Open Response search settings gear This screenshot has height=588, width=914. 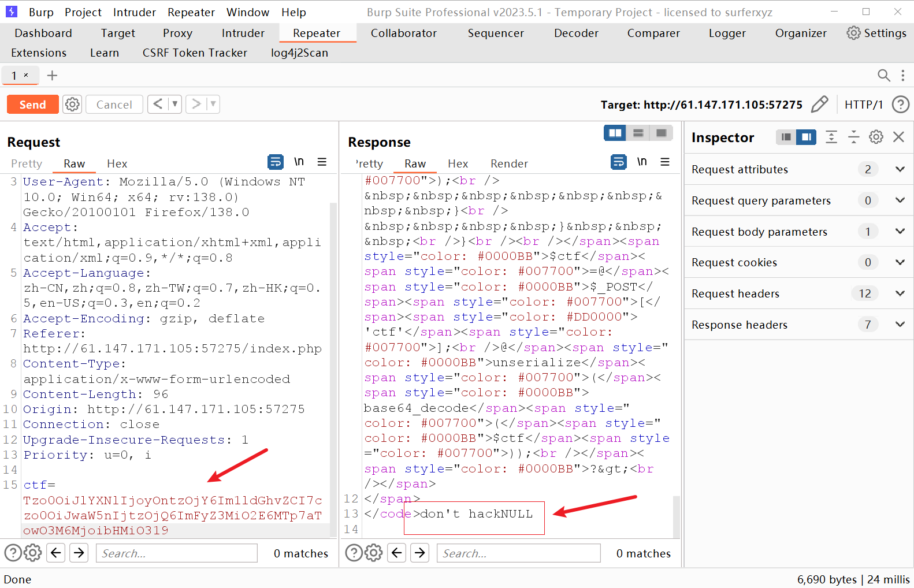pos(374,553)
